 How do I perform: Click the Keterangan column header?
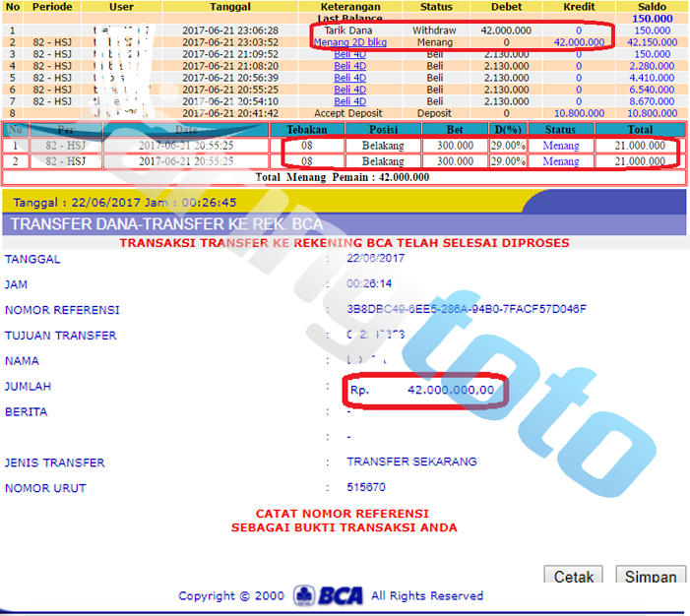coord(348,6)
